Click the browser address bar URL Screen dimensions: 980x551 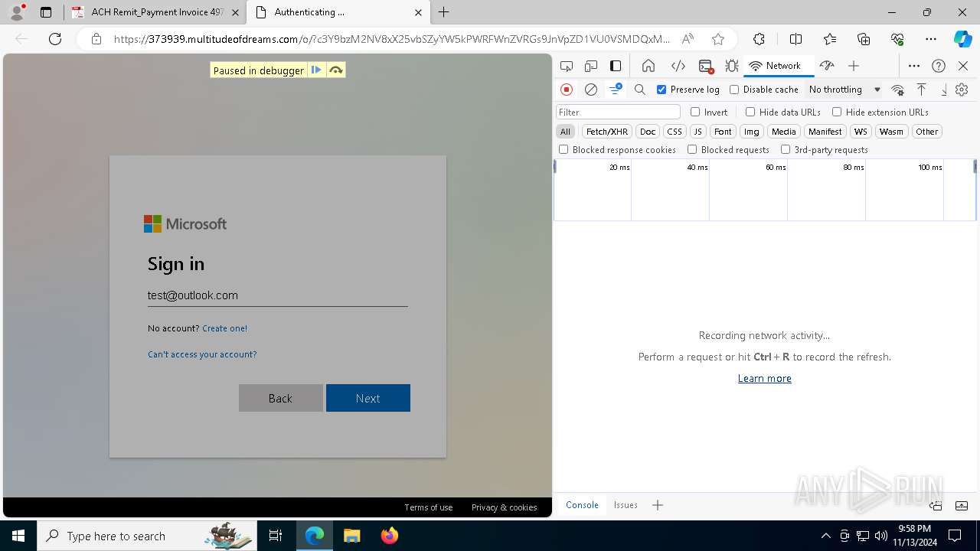tap(390, 39)
